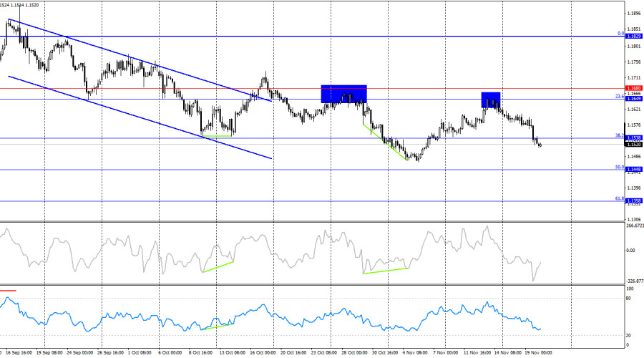Screen dimensions: 644x358
Task: Click the 50.0 Fibonacci level label
Action: tap(620, 167)
